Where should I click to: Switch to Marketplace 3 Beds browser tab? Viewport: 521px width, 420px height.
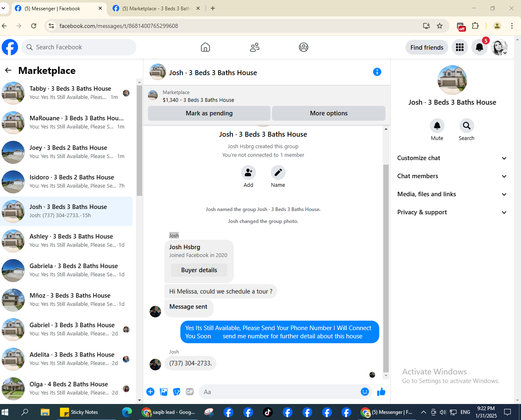[x=156, y=8]
